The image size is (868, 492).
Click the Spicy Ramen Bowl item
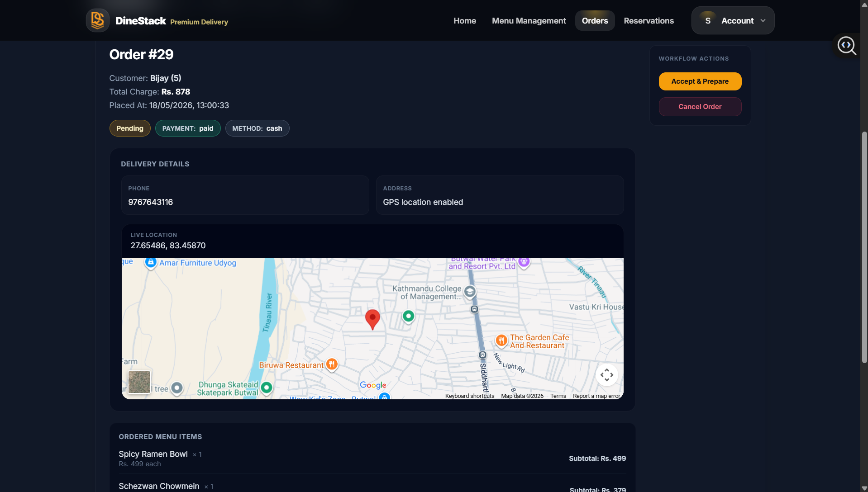[153, 454]
